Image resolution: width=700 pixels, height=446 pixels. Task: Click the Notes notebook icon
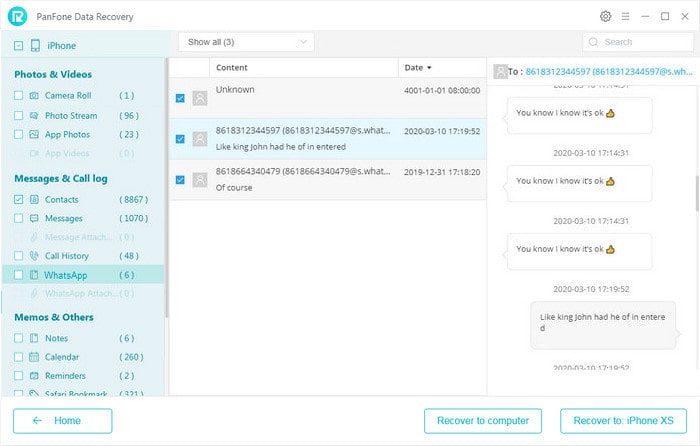34,338
